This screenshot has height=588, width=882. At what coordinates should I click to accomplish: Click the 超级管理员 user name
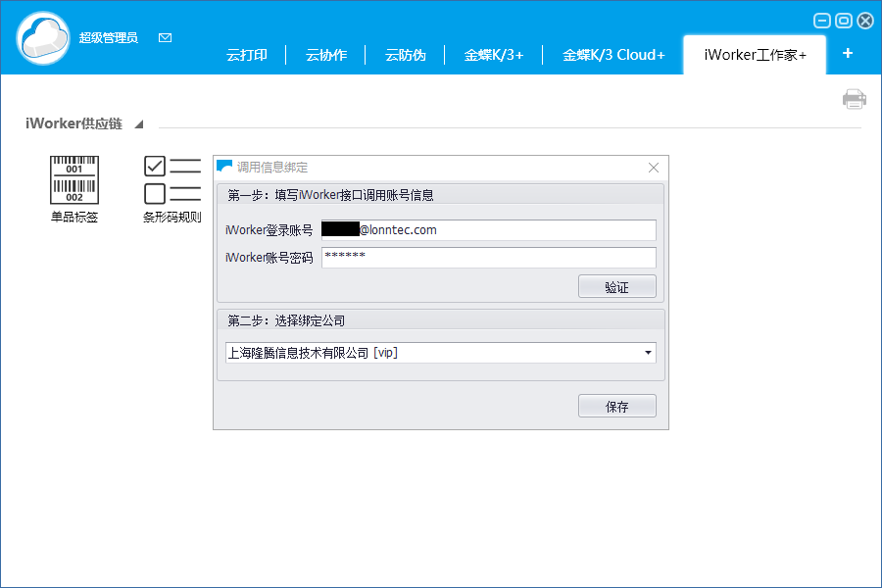click(109, 37)
